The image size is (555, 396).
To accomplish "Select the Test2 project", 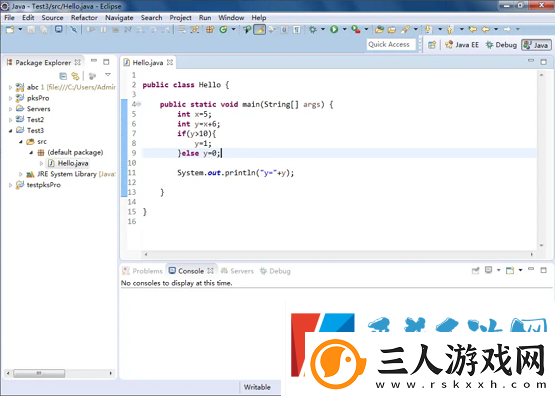I will (x=35, y=120).
